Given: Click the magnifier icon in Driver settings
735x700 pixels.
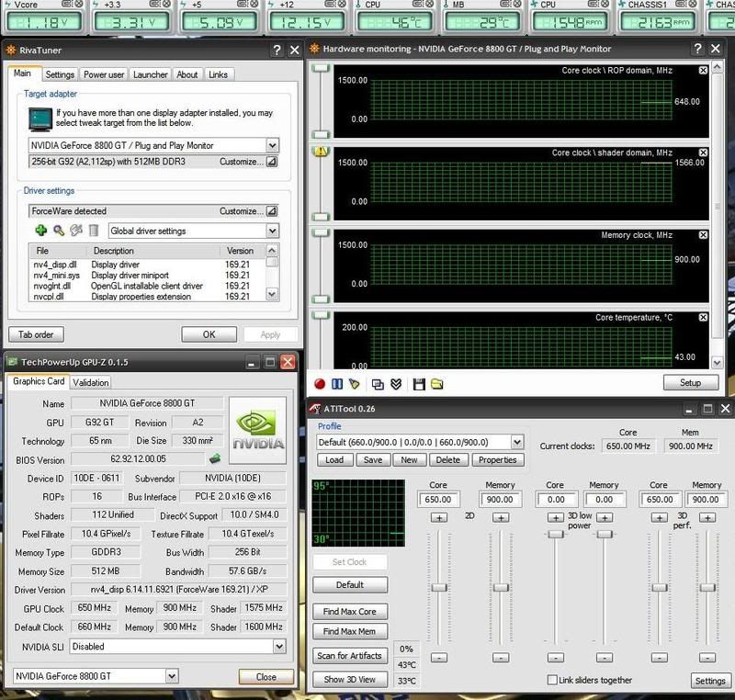Looking at the screenshot, I should (x=58, y=231).
